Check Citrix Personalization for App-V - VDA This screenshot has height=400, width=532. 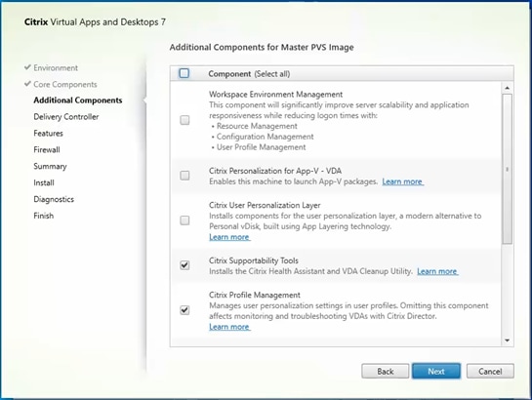click(184, 176)
